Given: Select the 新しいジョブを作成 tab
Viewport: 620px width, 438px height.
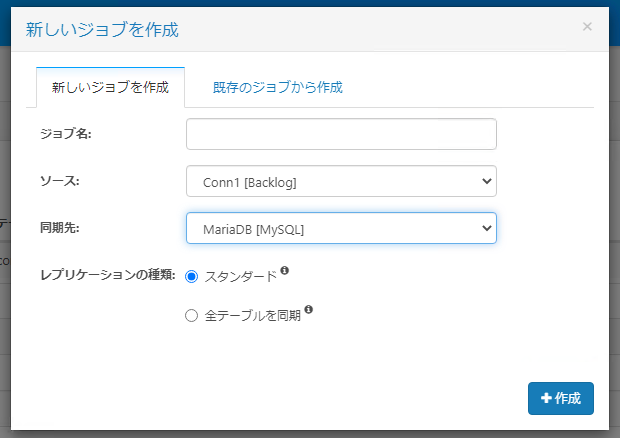Looking at the screenshot, I should click(x=110, y=87).
